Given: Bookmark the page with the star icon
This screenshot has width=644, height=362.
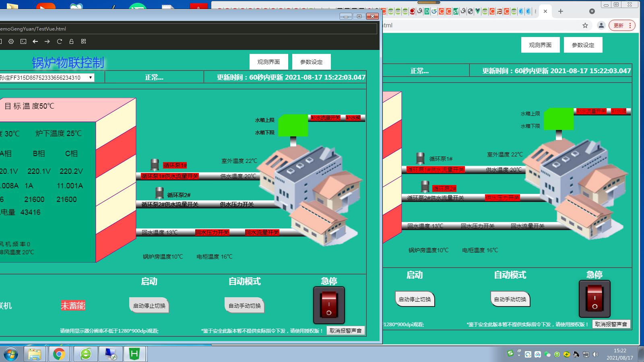Looking at the screenshot, I should tap(585, 25).
